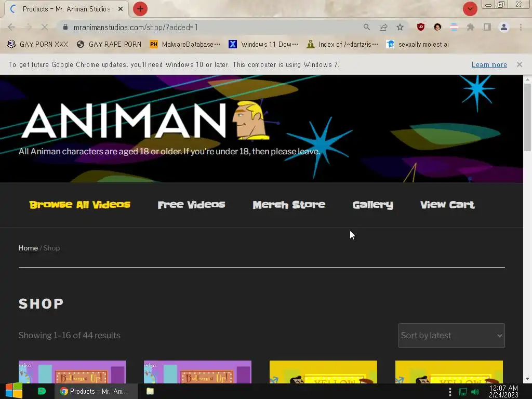Click the volume speaker tray icon

coord(475,392)
